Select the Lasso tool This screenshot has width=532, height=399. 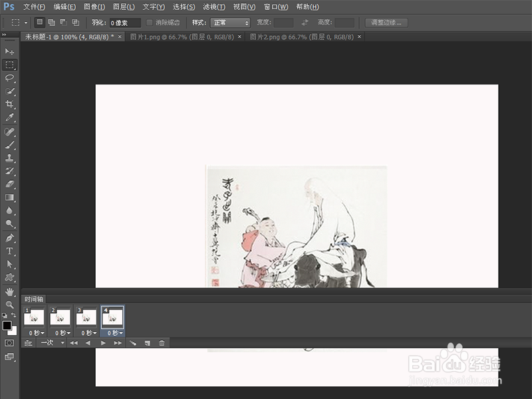tap(9, 78)
